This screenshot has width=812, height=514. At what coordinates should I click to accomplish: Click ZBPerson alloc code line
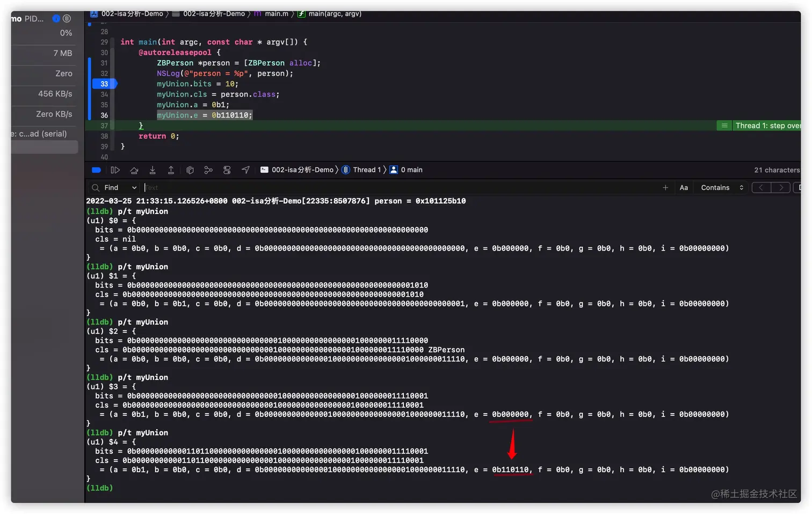coord(238,63)
